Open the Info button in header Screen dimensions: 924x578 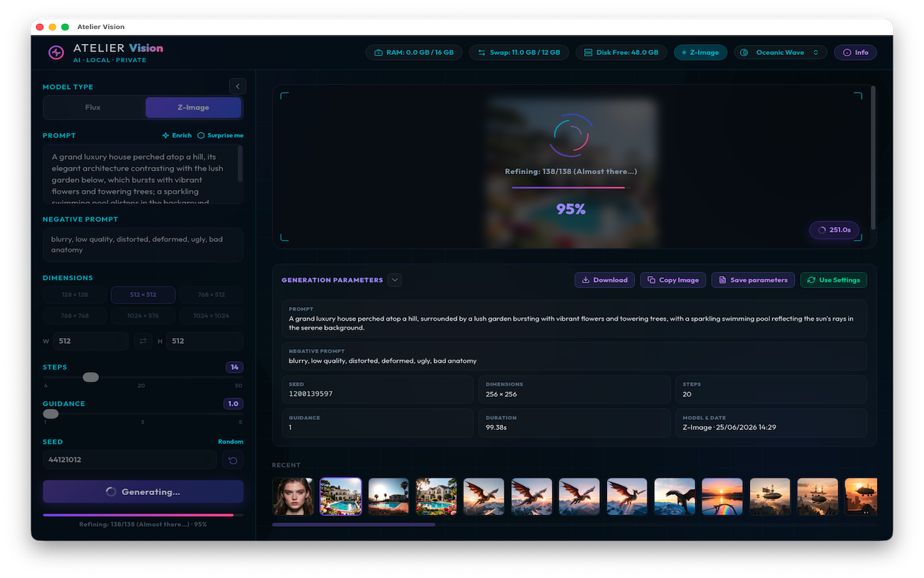[855, 53]
